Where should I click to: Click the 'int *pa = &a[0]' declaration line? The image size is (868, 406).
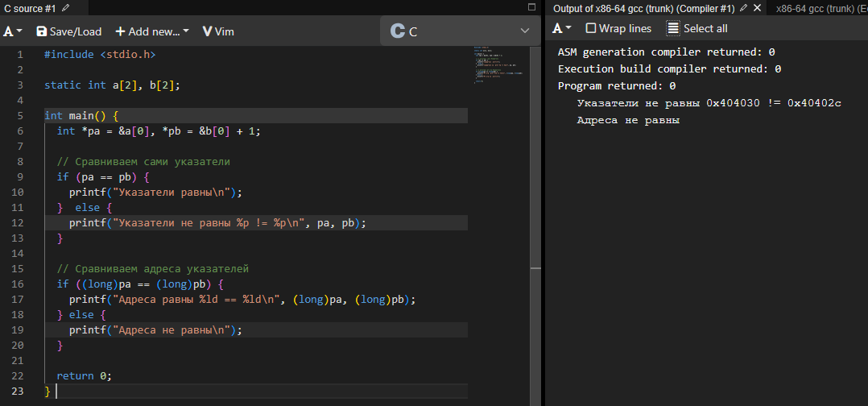tap(159, 131)
